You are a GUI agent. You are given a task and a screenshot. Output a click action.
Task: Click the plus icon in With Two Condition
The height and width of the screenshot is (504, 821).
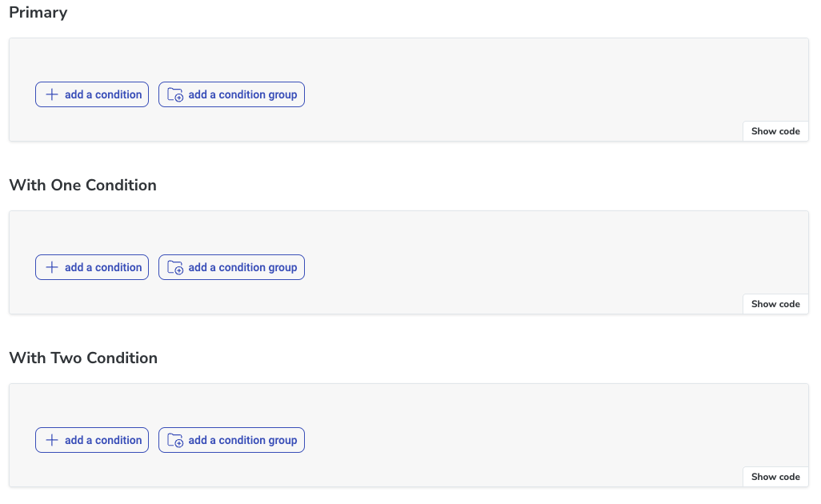(52, 439)
